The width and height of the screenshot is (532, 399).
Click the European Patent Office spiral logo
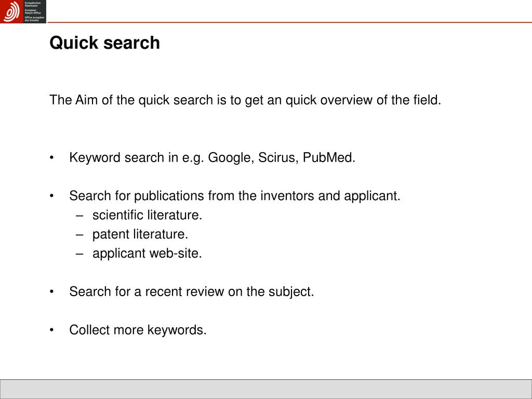pyautogui.click(x=11, y=11)
